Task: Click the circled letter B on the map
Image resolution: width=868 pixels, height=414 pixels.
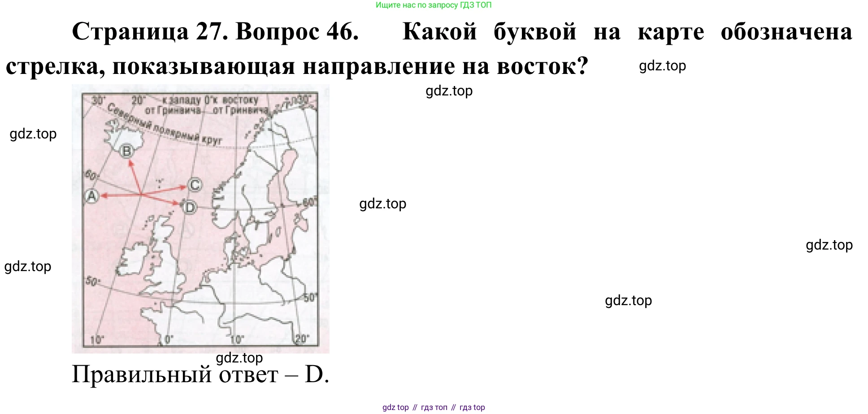Action: click(x=127, y=151)
